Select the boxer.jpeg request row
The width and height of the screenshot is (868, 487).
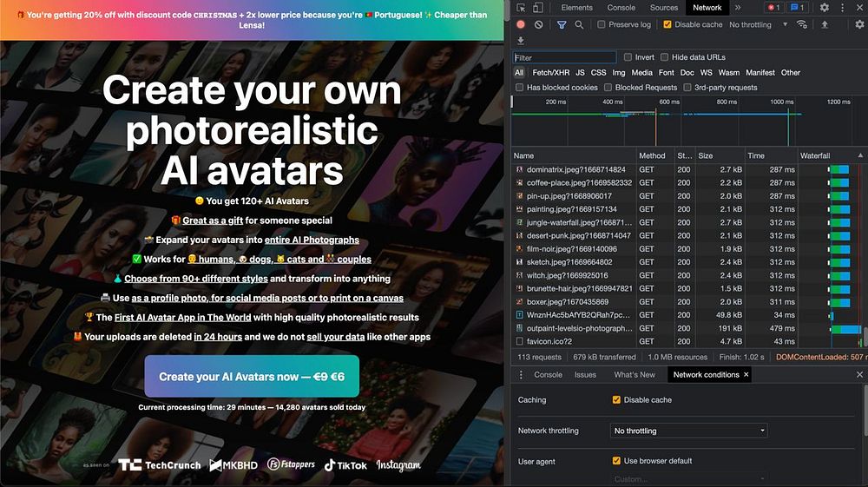point(687,301)
